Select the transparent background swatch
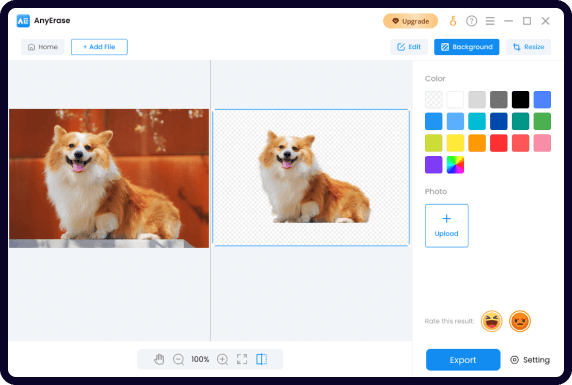This screenshot has height=385, width=572. coord(433,100)
